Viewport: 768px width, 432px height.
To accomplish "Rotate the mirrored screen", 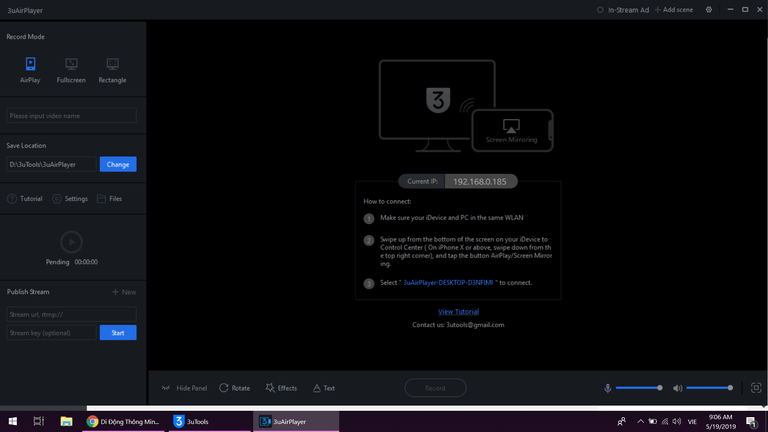I will 235,388.
